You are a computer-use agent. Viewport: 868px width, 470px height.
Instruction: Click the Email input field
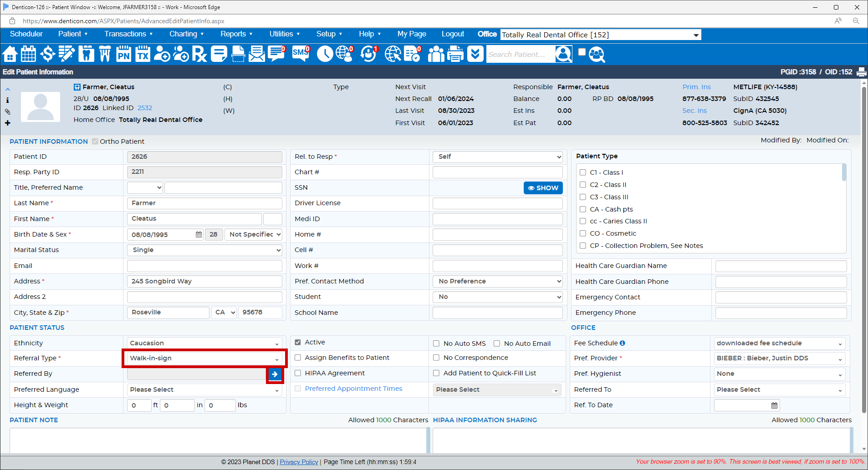[x=204, y=266]
